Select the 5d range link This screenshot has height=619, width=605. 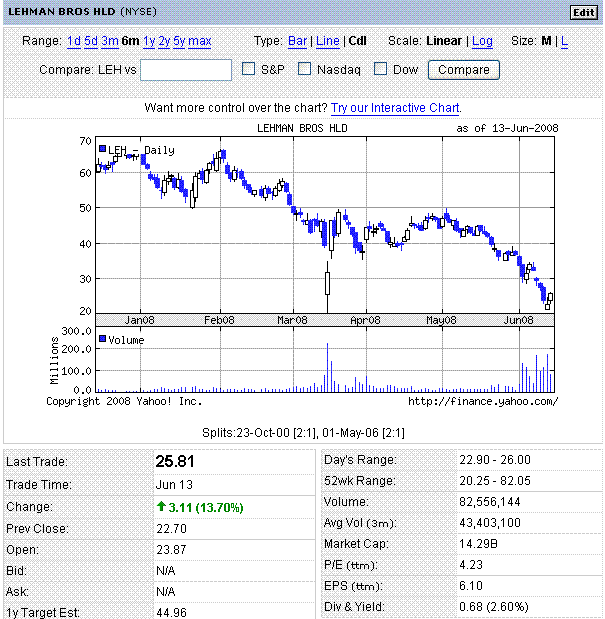91,41
